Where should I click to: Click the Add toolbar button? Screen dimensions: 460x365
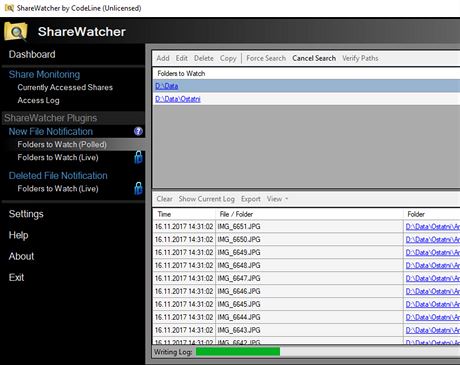pyautogui.click(x=163, y=58)
